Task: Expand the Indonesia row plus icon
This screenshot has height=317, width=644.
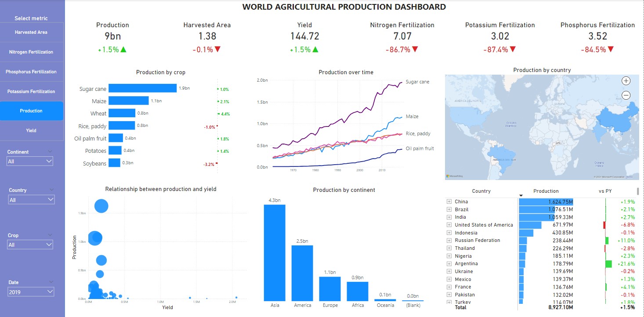Action: coord(449,233)
